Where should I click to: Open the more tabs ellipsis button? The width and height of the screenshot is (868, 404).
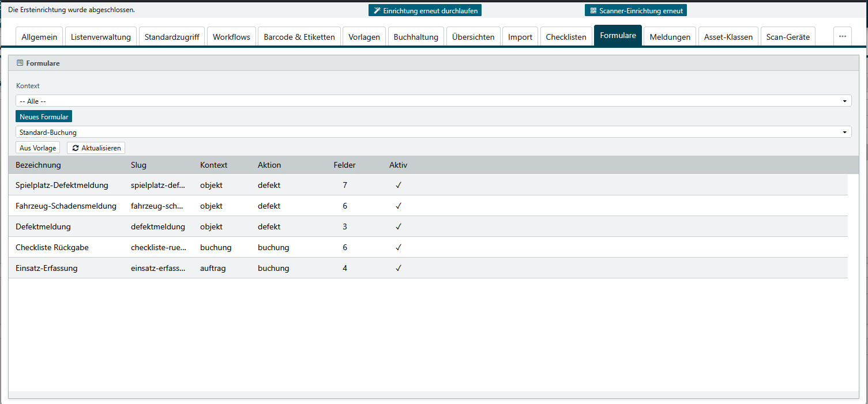[x=843, y=36]
